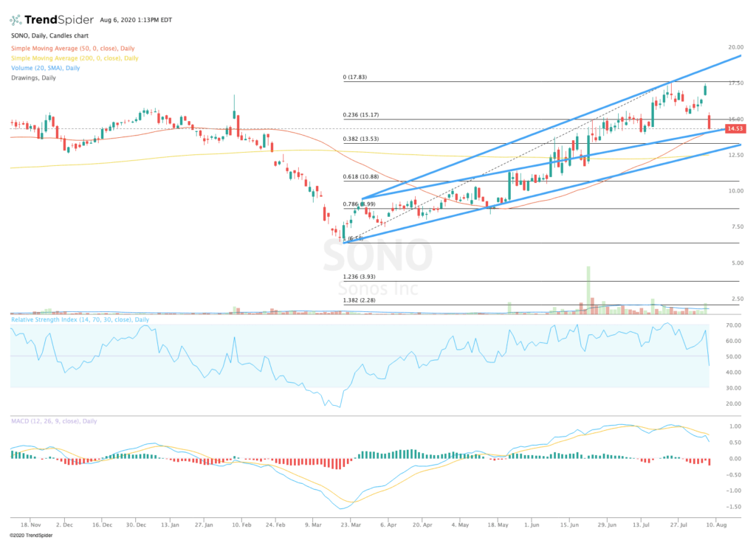This screenshot has height=540, width=756.
Task: Select the 'MACD (12, 26, 9, close), Daily' label
Action: point(54,421)
